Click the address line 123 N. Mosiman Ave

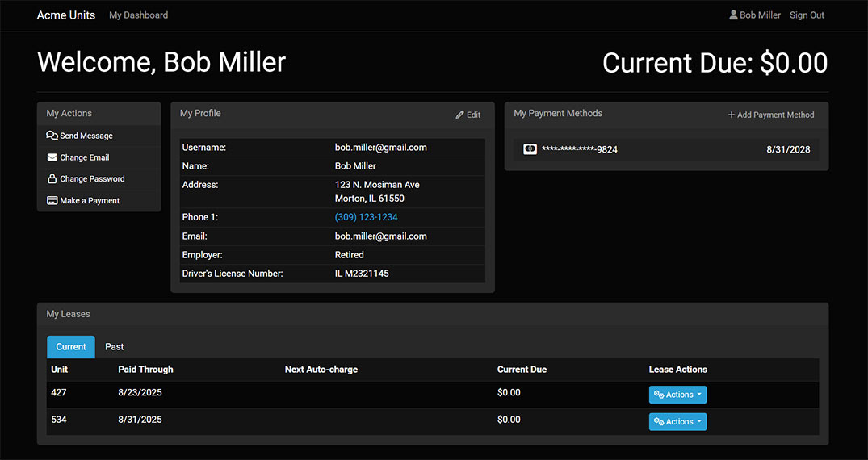pyautogui.click(x=377, y=184)
